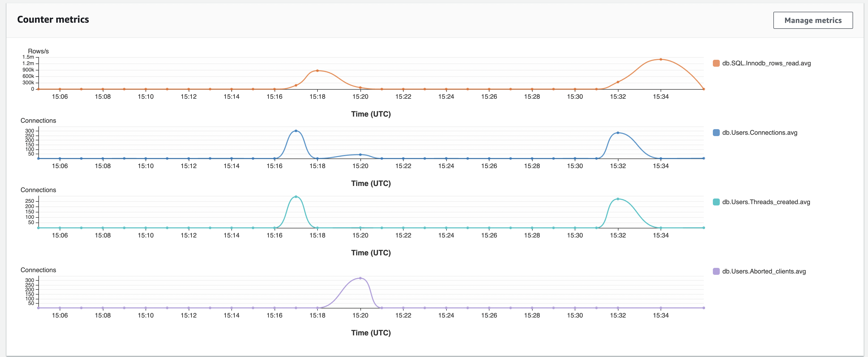Click the rows read point at 15:32
The image size is (868, 357).
618,82
